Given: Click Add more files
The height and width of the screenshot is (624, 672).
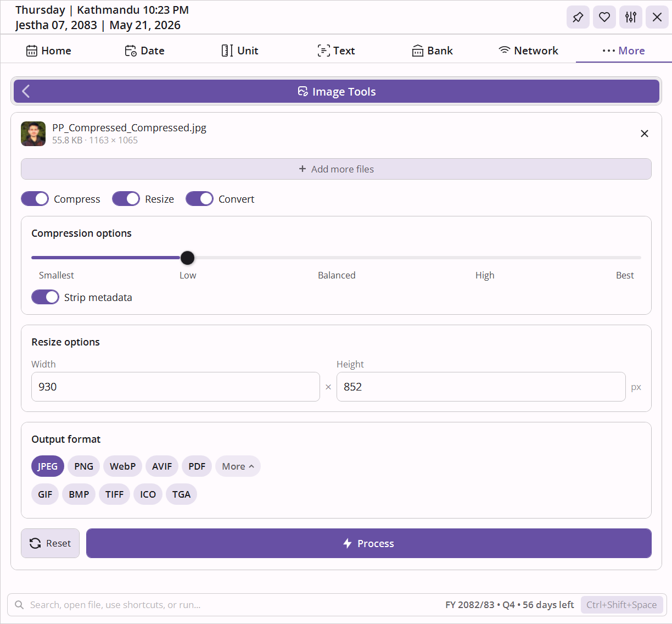Looking at the screenshot, I should click(336, 169).
